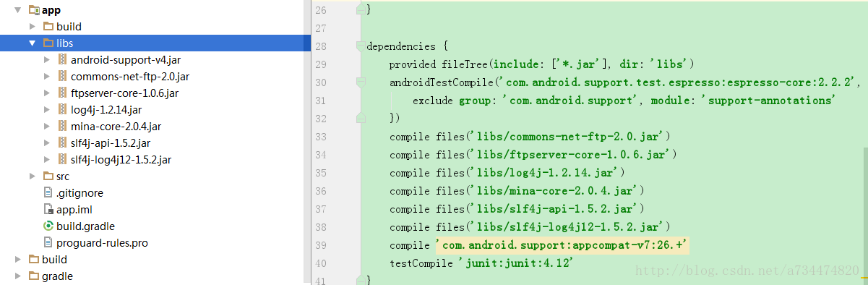Expand ftpserver-core-1.0.6.jar archive
This screenshot has width=868, height=285.
pos(47,93)
